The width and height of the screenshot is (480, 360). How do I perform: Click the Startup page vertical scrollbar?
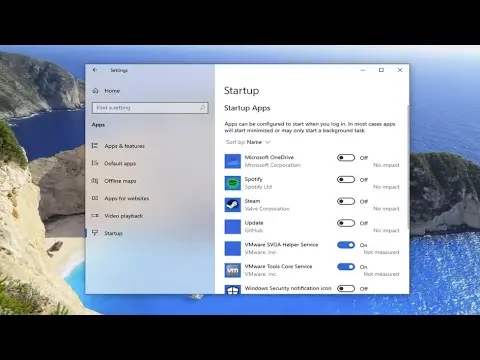coord(408,167)
